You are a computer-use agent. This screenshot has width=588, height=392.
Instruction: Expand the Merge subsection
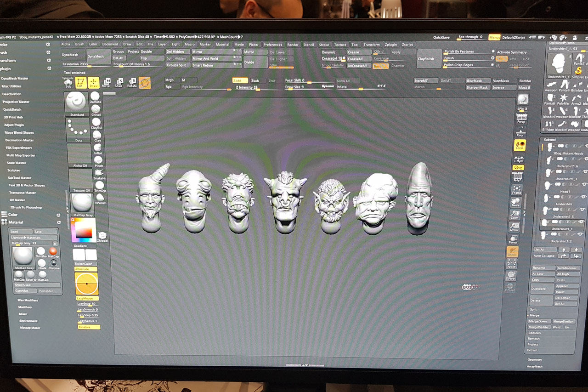coord(534,315)
